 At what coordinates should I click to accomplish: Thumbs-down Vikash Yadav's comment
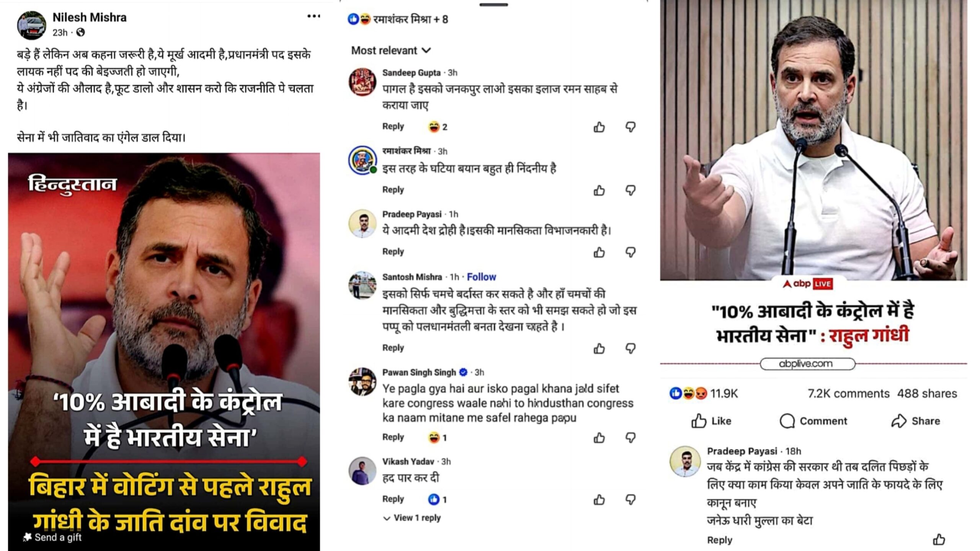click(630, 500)
